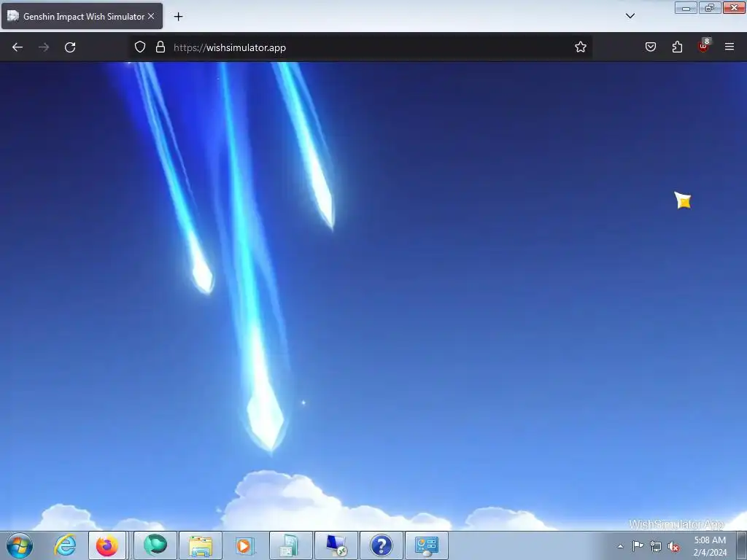The width and height of the screenshot is (747, 560).
Task: Launch Internet Explorer from the taskbar
Action: tap(65, 545)
